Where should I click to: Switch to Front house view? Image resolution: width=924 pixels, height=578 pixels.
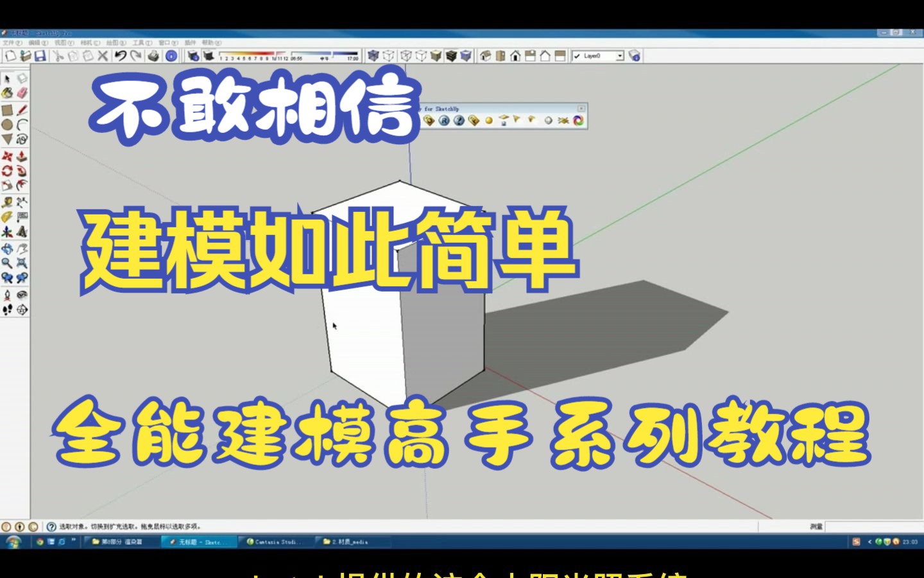pos(515,57)
